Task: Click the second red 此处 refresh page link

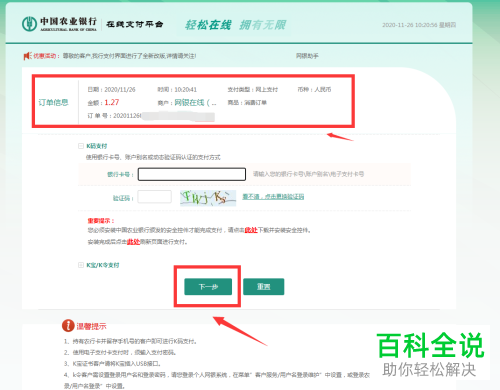Action: tap(133, 242)
